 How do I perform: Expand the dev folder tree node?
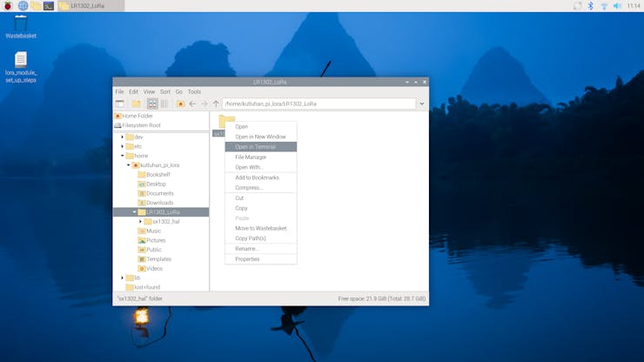tap(123, 137)
